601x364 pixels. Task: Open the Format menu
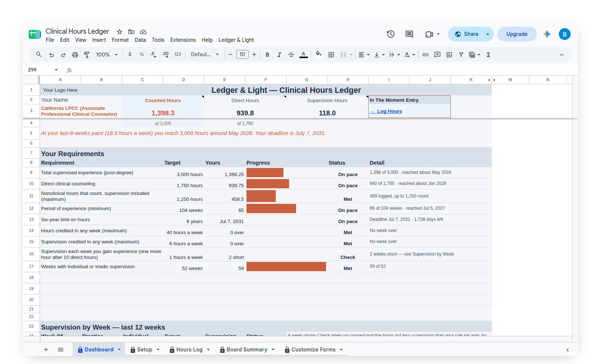[x=120, y=40]
